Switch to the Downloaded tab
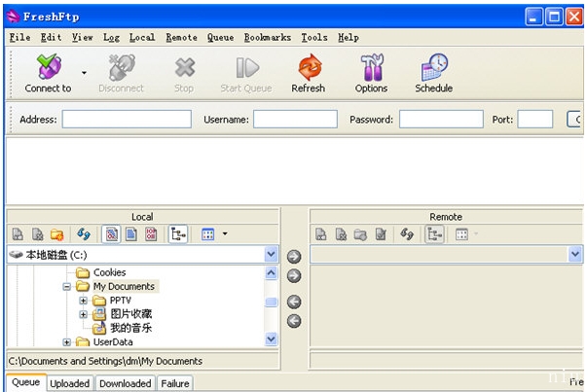This screenshot has height=392, width=588. point(126,384)
